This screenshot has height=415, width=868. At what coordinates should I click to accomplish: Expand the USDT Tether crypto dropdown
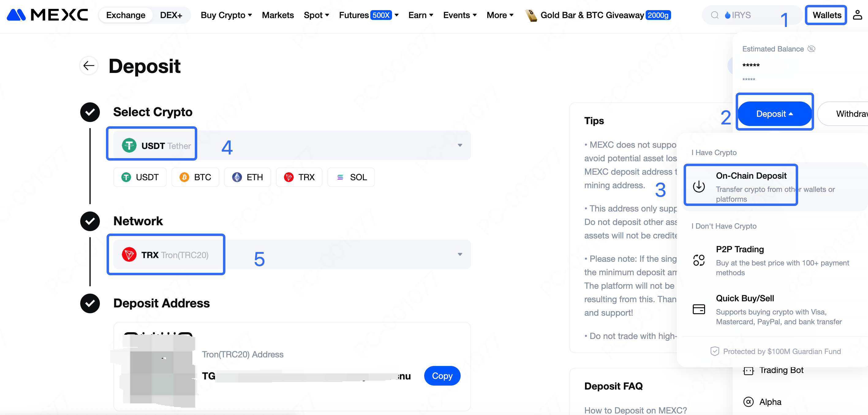coord(460,145)
